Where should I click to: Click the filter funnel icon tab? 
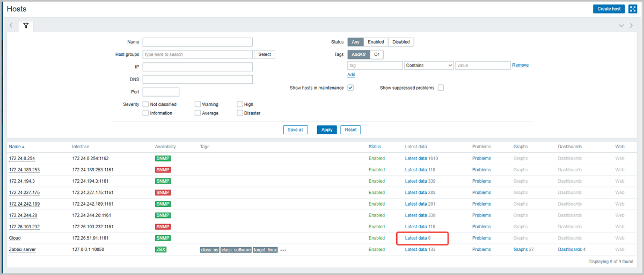pos(26,26)
